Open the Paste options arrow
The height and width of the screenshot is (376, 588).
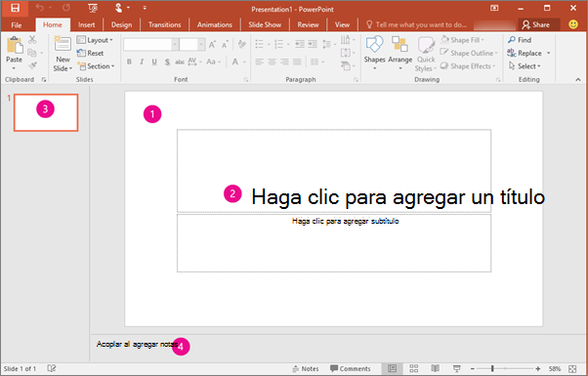tap(14, 68)
